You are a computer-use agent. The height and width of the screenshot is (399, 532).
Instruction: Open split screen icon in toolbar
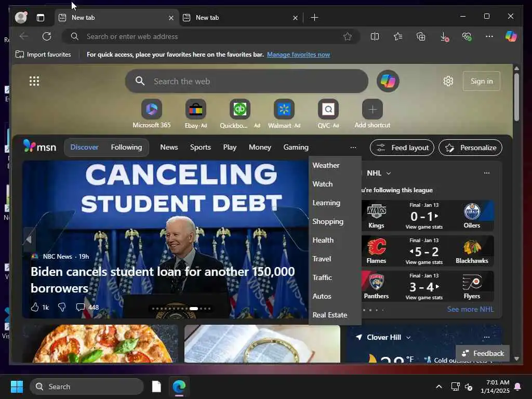[375, 37]
